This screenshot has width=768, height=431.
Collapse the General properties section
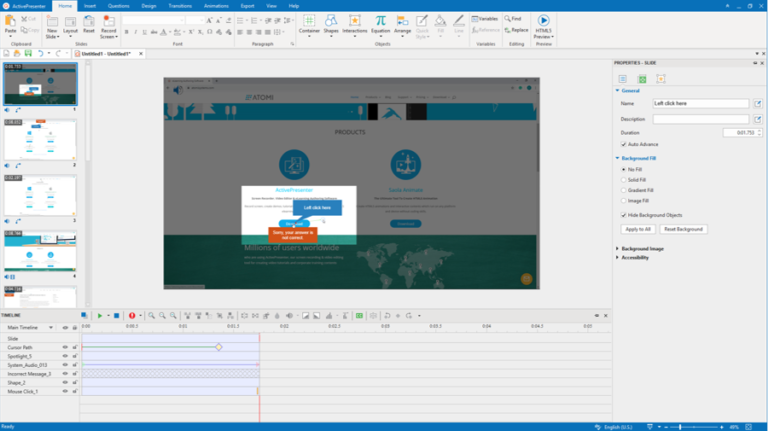617,91
